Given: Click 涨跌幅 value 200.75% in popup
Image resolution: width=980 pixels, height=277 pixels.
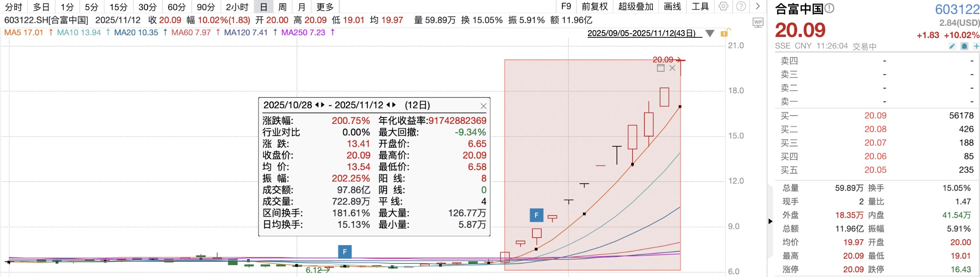Looking at the screenshot, I should click(351, 120).
